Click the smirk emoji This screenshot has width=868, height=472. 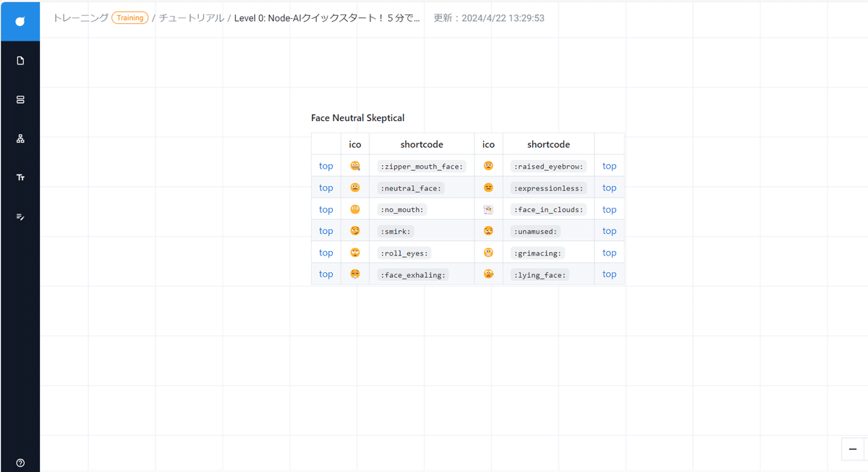point(355,231)
